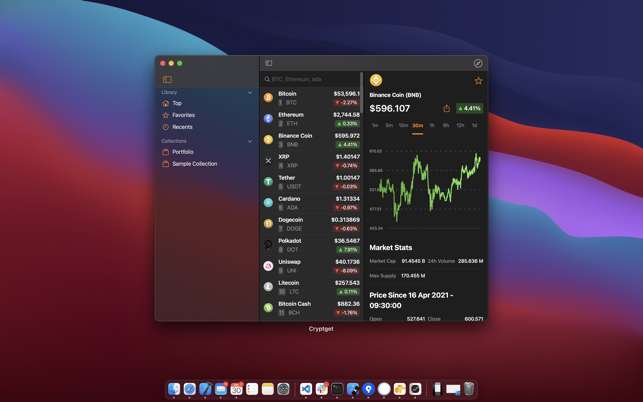Click the Polkadot coin icon
Screen dimensions: 643x402
tap(268, 245)
